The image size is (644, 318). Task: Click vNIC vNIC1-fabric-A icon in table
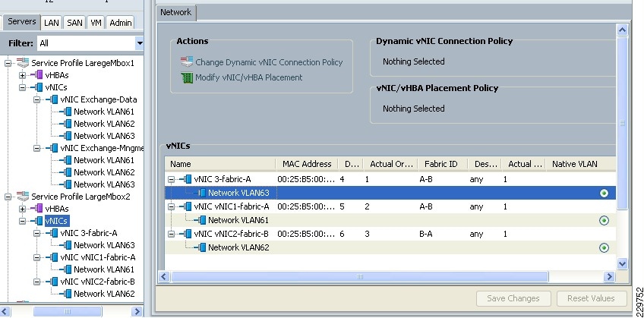pos(187,206)
